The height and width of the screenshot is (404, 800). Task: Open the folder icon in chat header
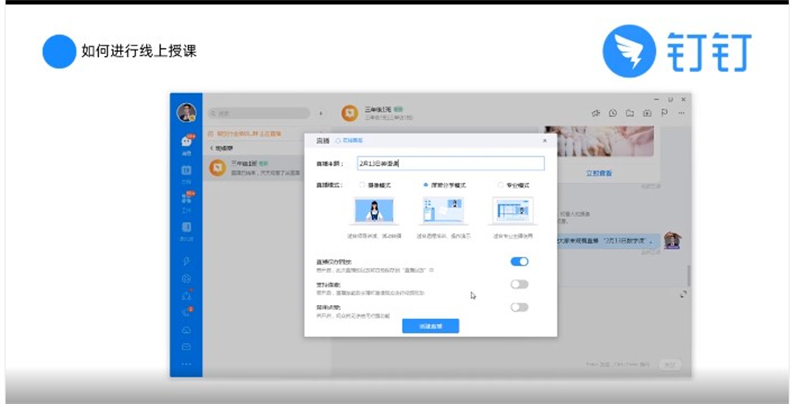click(x=630, y=113)
